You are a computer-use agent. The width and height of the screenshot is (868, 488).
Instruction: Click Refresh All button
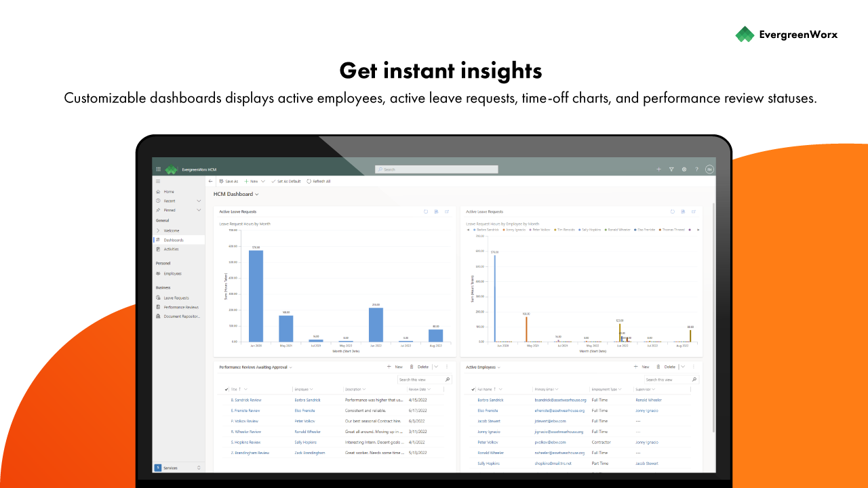coord(319,181)
